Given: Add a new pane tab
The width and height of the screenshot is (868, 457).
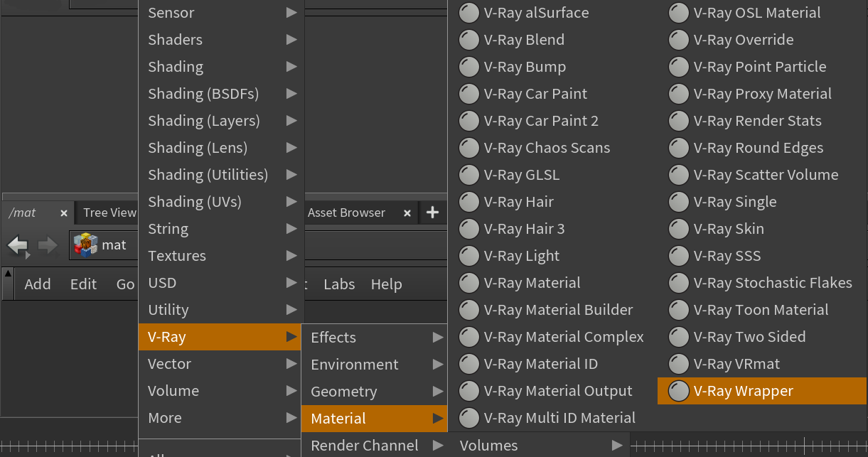Looking at the screenshot, I should point(432,213).
